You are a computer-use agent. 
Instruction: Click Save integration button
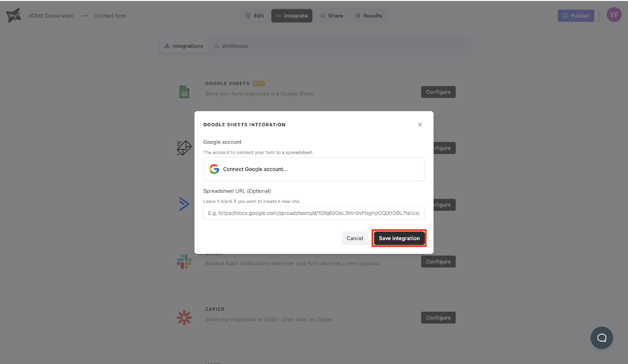[x=399, y=238]
